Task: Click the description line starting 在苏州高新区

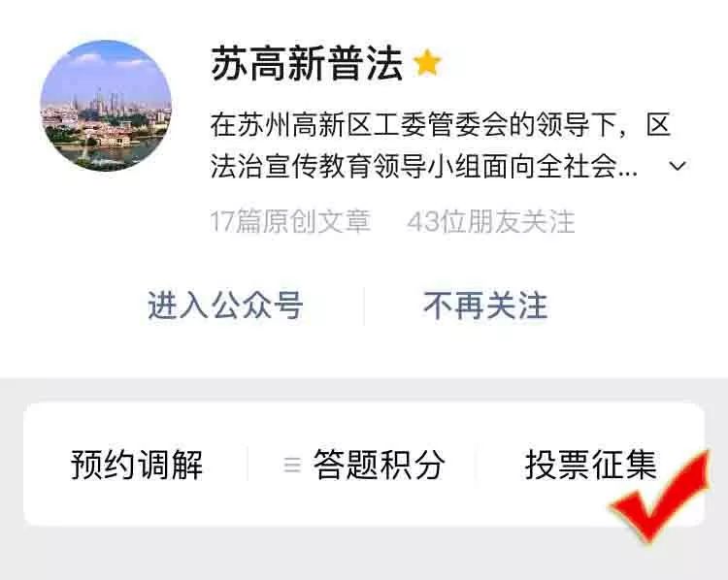Action: click(x=441, y=125)
